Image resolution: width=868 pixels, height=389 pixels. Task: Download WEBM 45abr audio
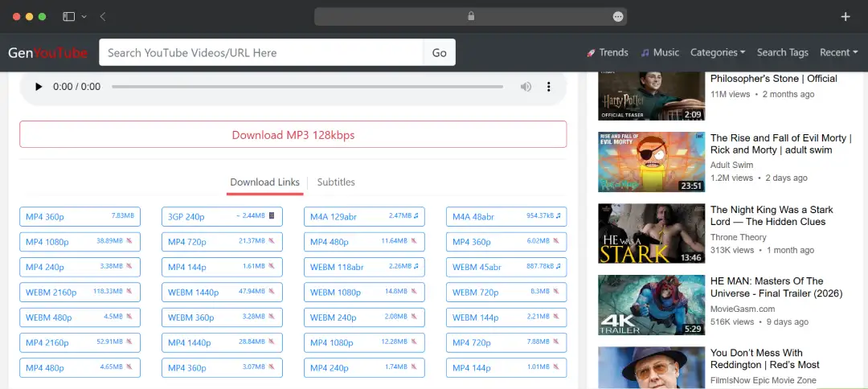click(506, 267)
